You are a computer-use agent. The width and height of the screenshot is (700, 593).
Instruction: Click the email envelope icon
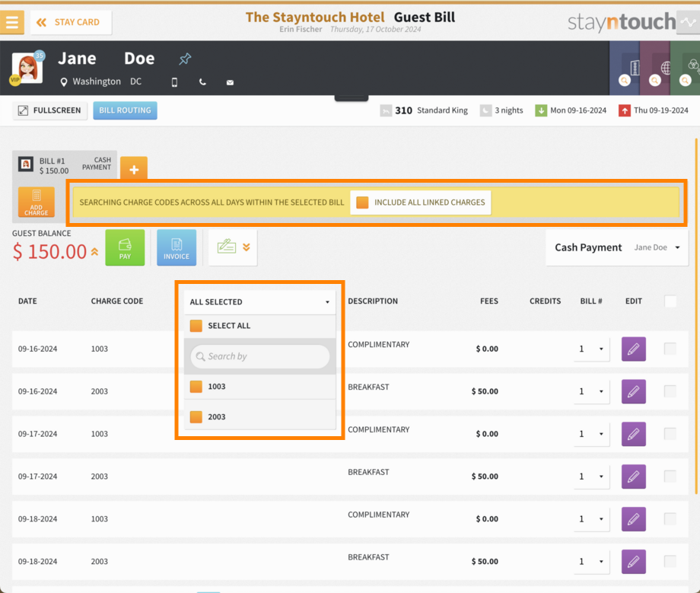click(230, 82)
